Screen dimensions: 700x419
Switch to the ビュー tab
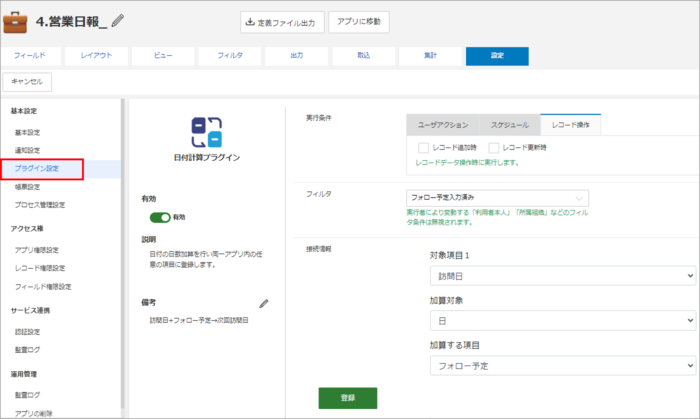click(x=163, y=56)
